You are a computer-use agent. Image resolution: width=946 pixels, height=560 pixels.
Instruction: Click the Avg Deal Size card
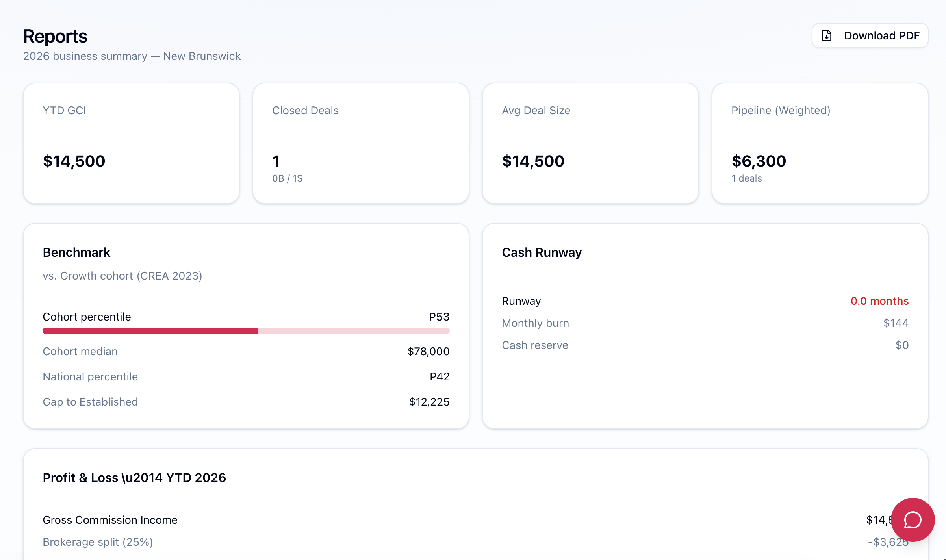[590, 143]
